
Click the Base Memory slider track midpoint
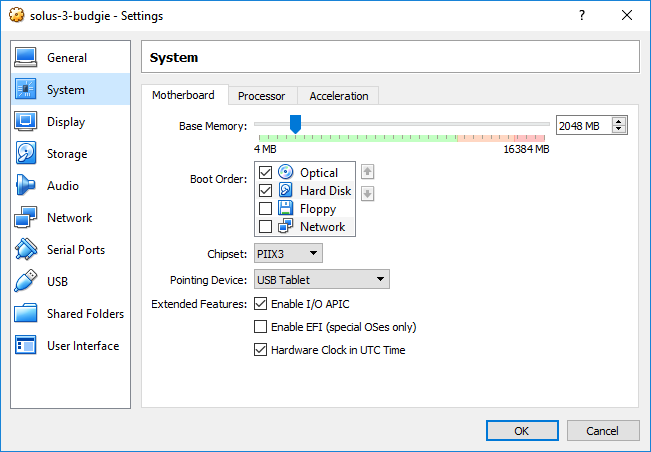pyautogui.click(x=402, y=124)
